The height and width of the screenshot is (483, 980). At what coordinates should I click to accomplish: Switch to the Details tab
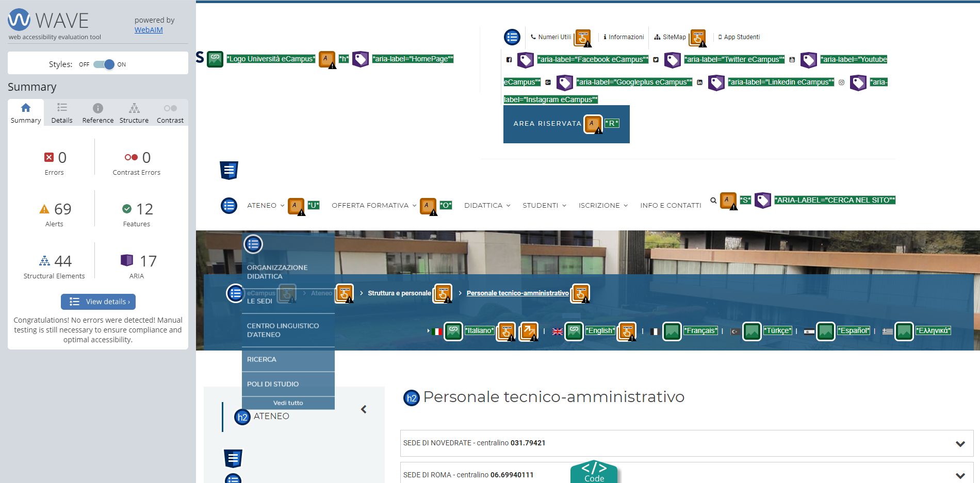click(x=62, y=113)
